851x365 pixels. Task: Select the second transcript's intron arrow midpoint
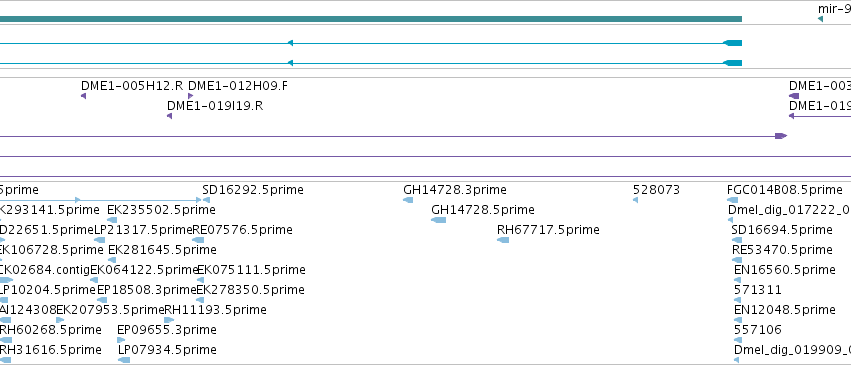click(290, 63)
